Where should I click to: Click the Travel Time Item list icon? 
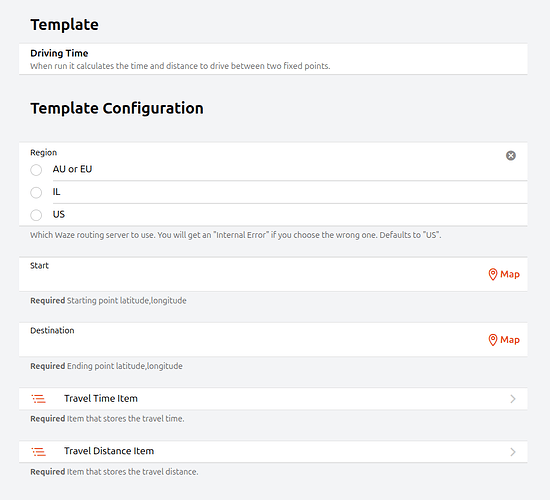[39, 399]
